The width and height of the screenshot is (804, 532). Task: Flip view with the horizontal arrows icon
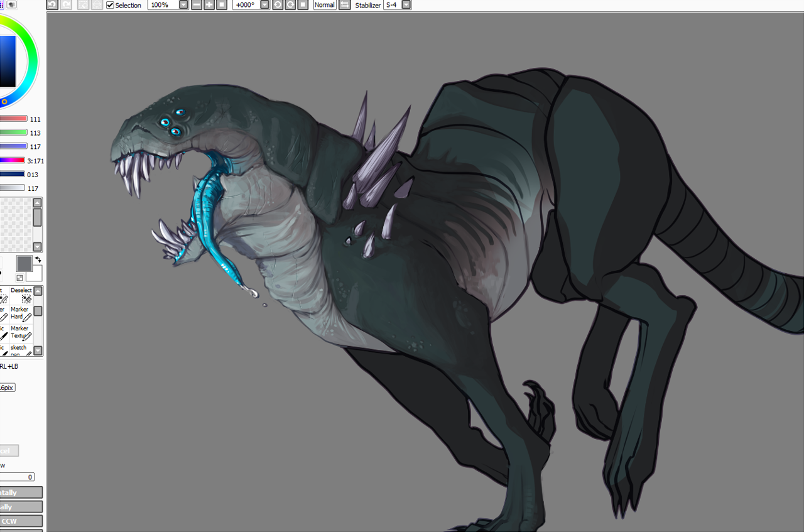pyautogui.click(x=344, y=5)
